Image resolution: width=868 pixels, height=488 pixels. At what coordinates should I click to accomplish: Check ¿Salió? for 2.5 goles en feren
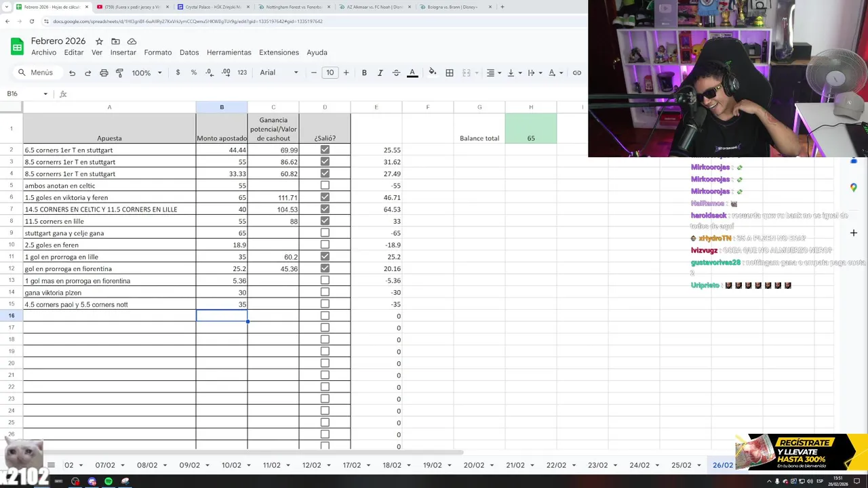325,245
